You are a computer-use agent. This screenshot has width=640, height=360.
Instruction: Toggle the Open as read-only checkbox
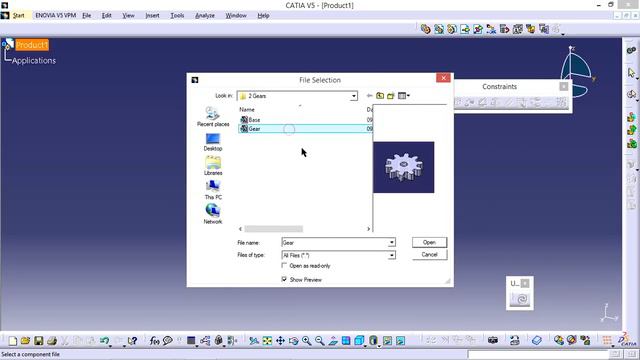pos(284,265)
